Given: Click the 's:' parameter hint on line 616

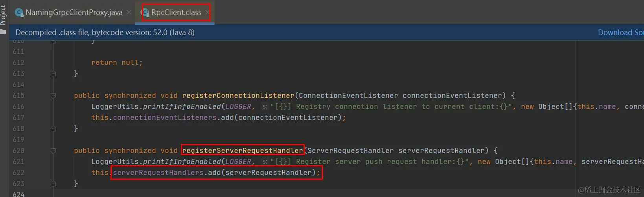Looking at the screenshot, I should click(265, 107).
